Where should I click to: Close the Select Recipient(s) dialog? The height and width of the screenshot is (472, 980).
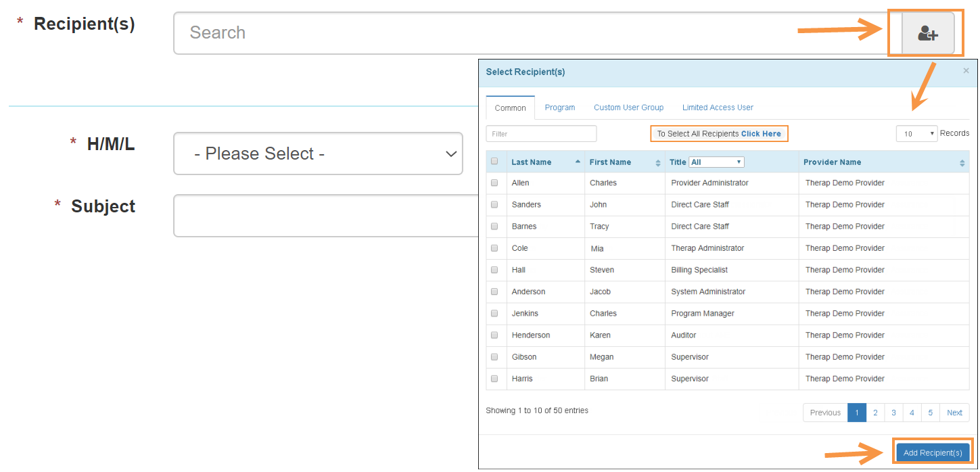(966, 70)
